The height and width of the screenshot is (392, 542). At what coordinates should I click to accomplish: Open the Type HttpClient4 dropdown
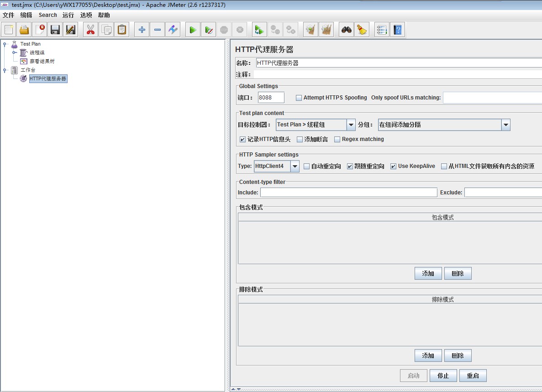[295, 166]
